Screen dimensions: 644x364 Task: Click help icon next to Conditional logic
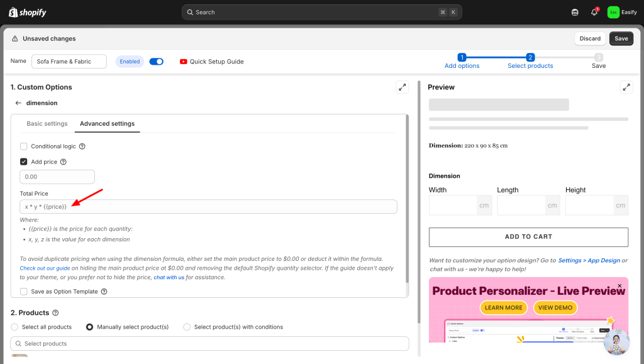[82, 146]
